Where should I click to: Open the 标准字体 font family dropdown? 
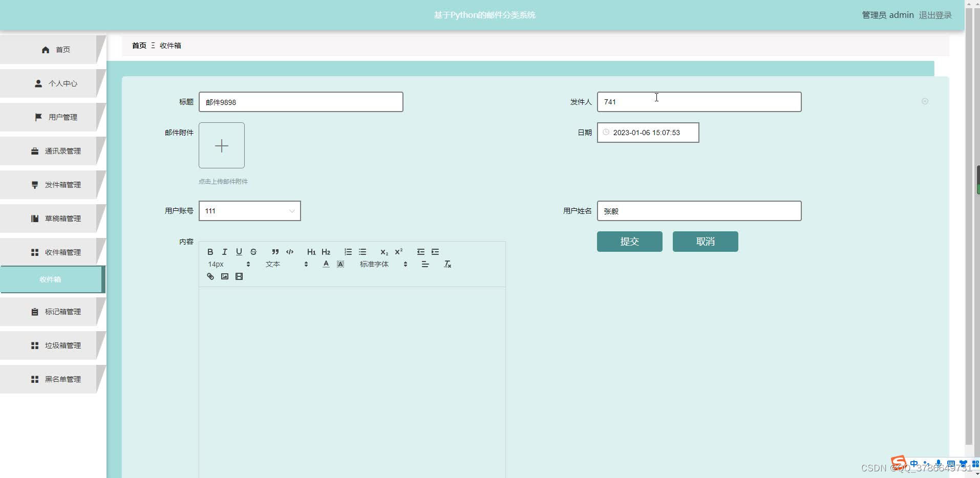pos(383,264)
